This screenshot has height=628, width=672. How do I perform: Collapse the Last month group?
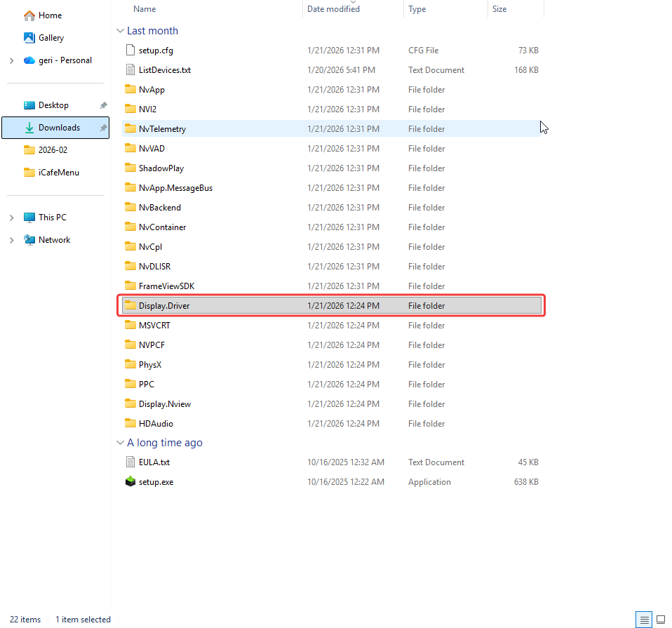click(x=119, y=31)
